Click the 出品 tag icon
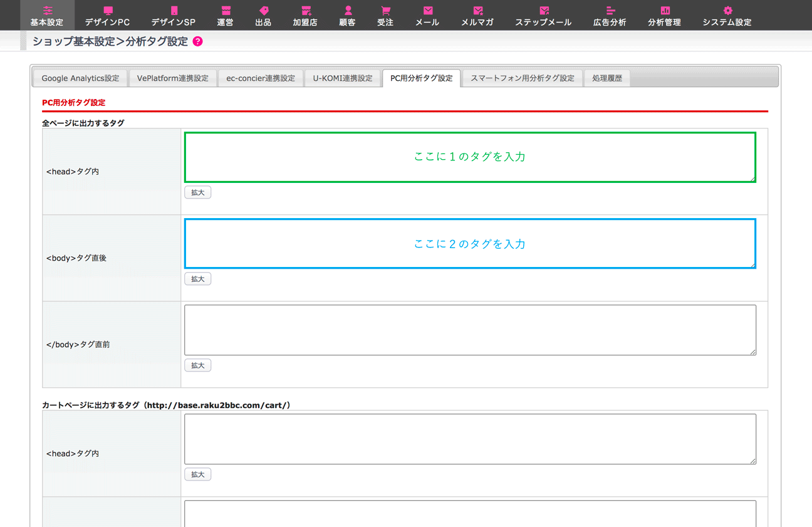 pos(263,11)
